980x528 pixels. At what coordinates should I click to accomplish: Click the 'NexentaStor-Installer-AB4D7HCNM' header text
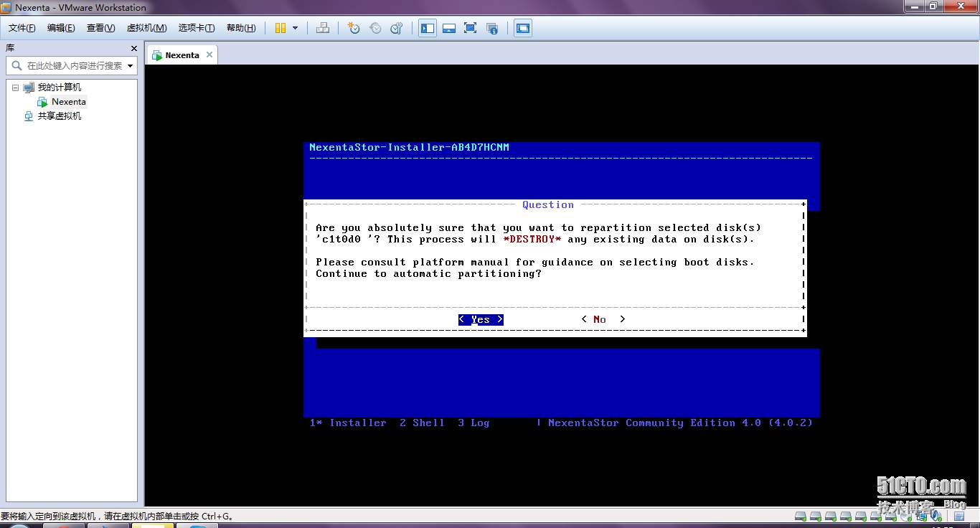pos(409,148)
